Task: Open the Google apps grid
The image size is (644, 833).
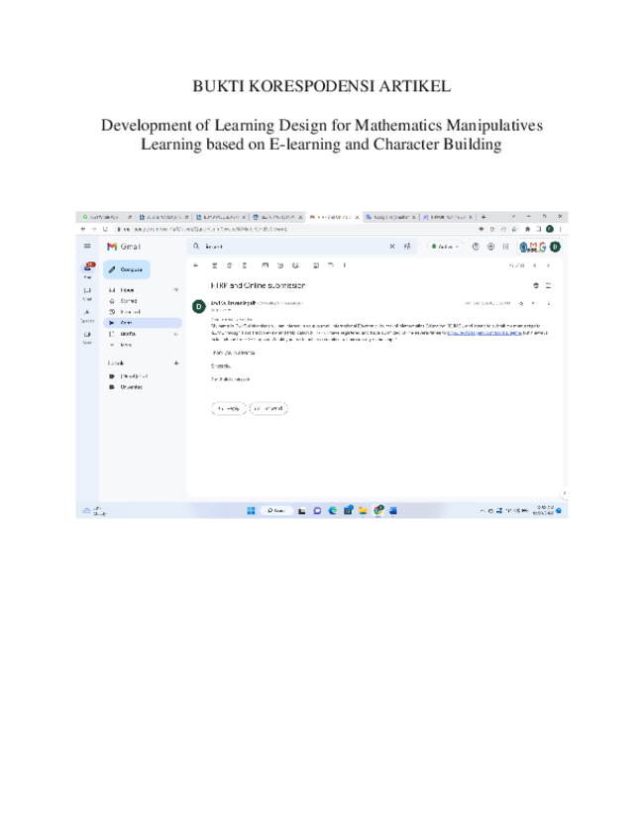Action: 506,247
